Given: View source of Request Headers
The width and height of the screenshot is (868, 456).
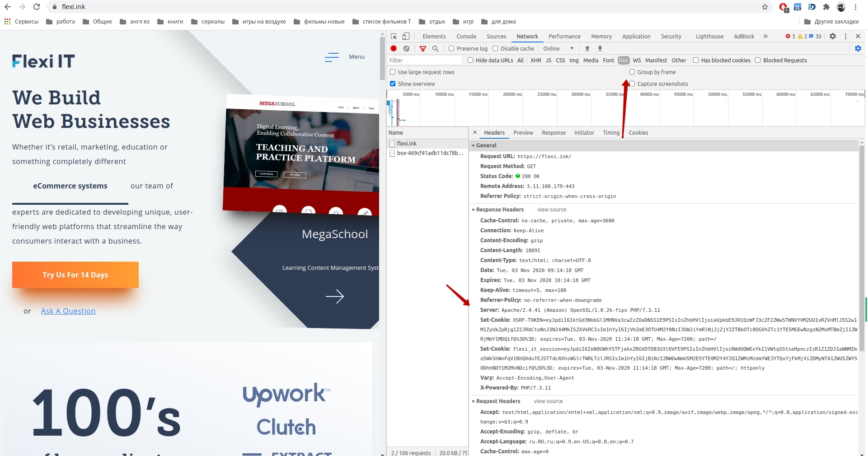Looking at the screenshot, I should click(548, 401).
